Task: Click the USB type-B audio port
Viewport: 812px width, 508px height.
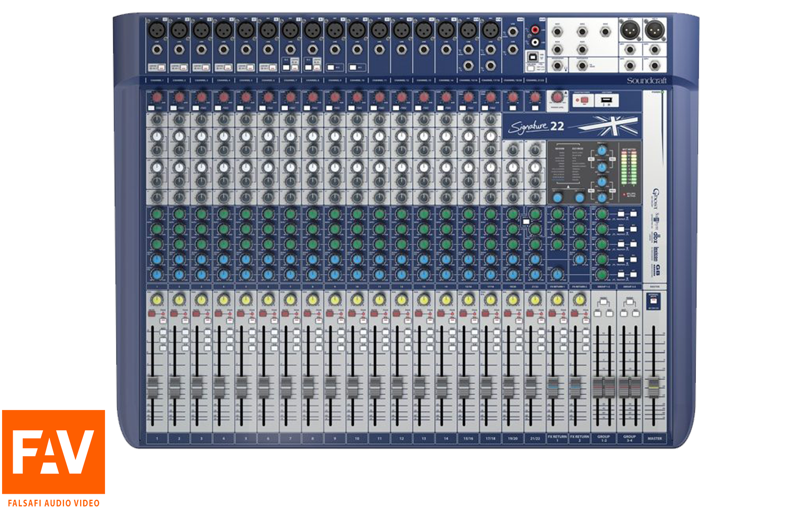Action: pos(533,56)
